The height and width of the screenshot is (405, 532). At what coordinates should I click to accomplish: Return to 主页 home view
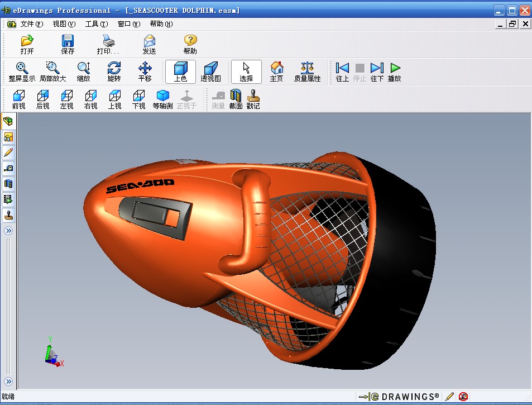point(276,72)
